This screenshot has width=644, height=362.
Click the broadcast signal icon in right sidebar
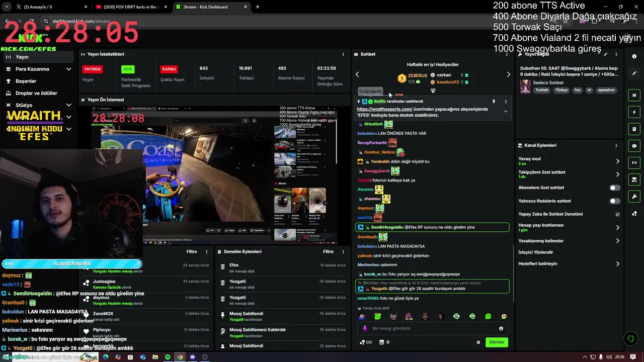click(x=634, y=162)
